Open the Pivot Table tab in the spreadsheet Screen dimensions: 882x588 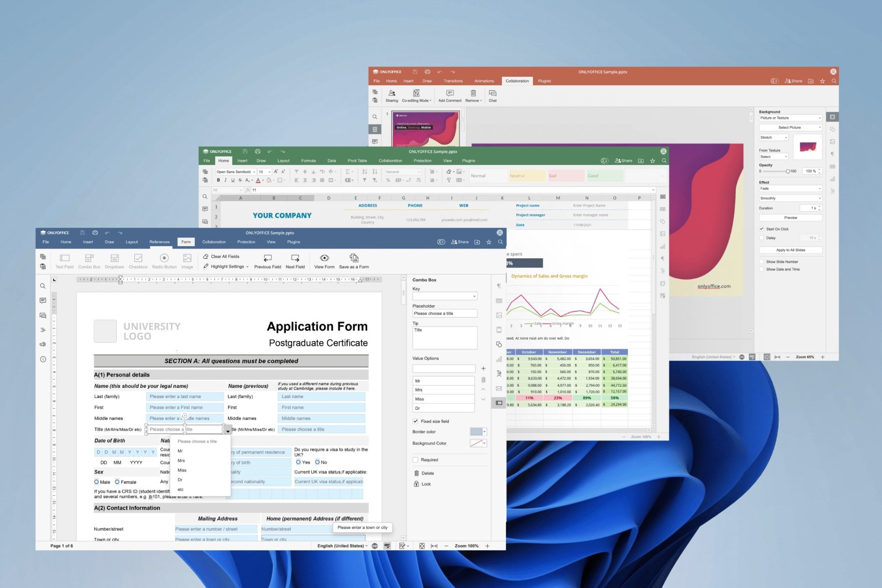357,160
